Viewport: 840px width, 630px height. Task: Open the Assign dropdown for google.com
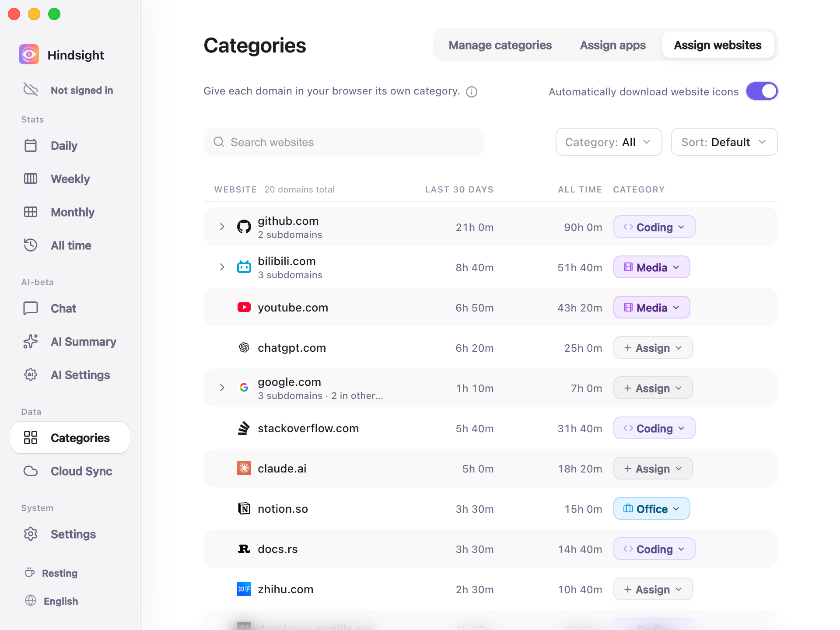[653, 388]
